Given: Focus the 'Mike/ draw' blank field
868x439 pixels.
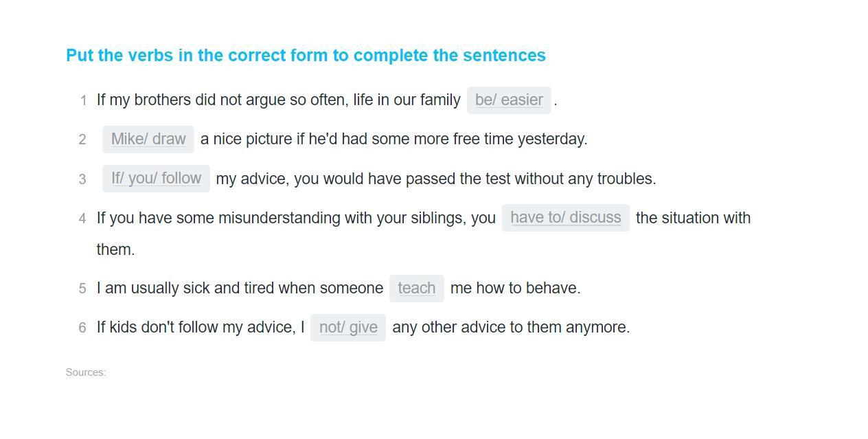Looking at the screenshot, I should (x=148, y=139).
